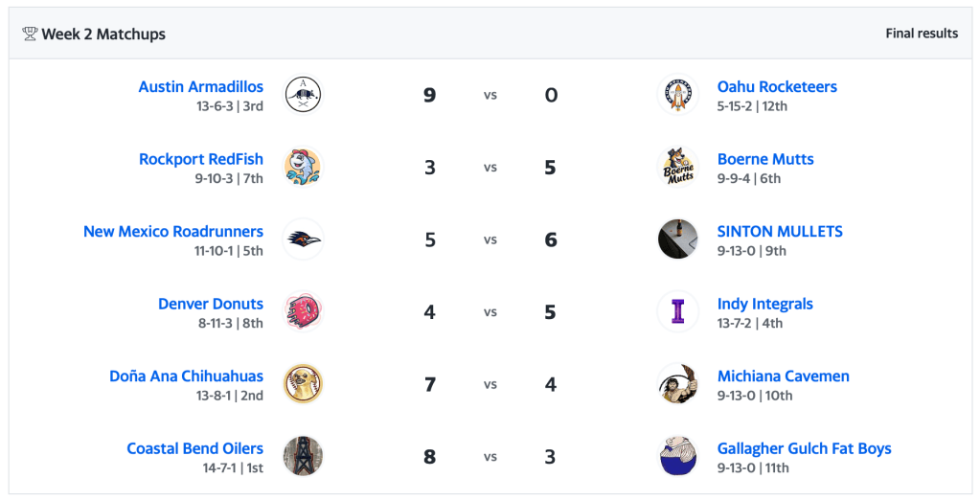Click the Austin Armadillos team logo
This screenshot has width=980, height=501.
coord(303,95)
